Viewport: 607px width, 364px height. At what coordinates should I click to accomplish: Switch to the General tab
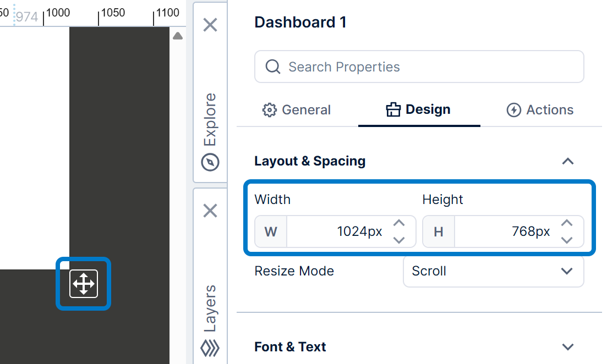click(297, 110)
